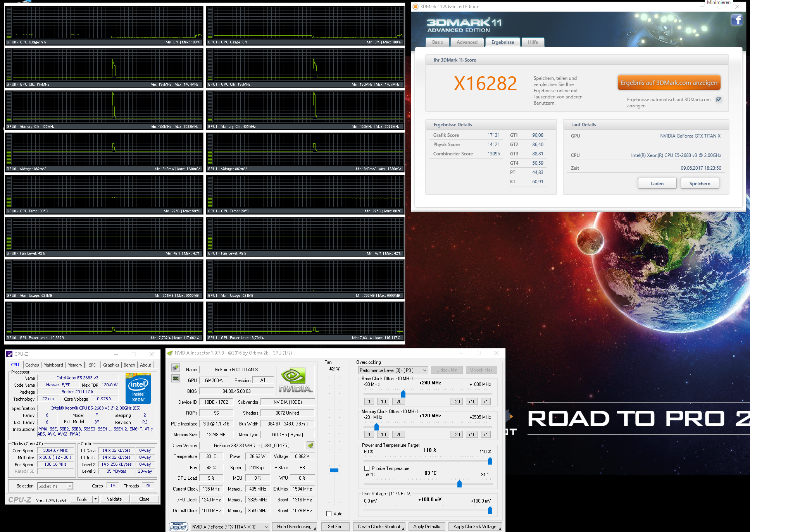Enable the Auto fan checkbox
Viewport: 800px width, 532px height.
point(329,513)
